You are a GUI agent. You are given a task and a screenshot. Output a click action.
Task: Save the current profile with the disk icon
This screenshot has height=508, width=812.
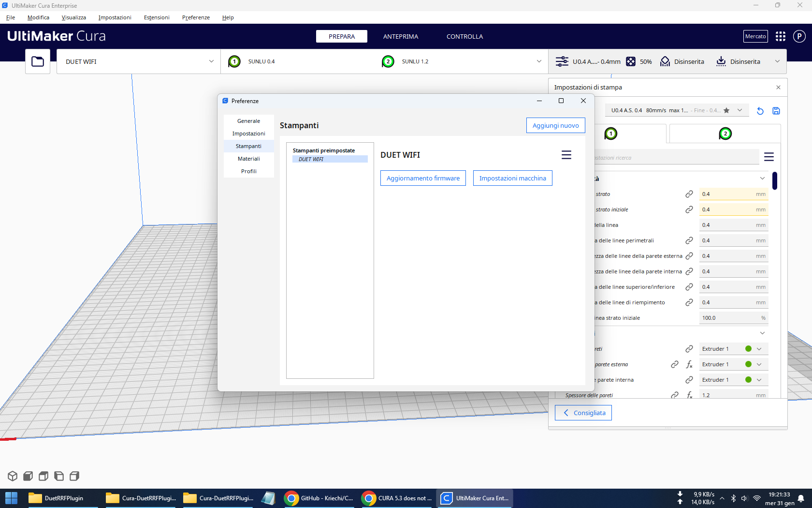[776, 111]
